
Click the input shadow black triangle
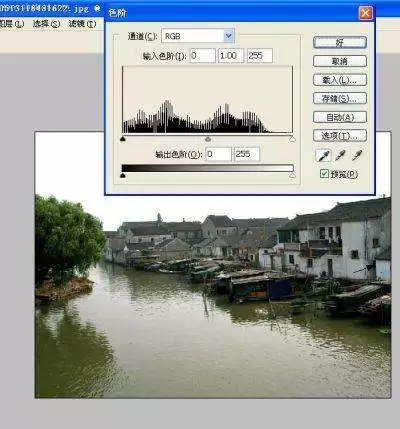(x=123, y=138)
